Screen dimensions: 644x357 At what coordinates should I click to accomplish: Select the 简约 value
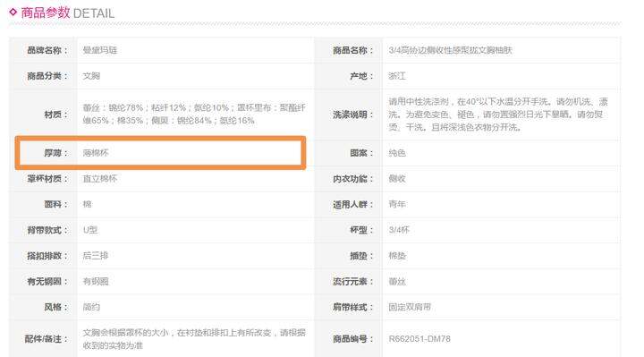tap(91, 307)
